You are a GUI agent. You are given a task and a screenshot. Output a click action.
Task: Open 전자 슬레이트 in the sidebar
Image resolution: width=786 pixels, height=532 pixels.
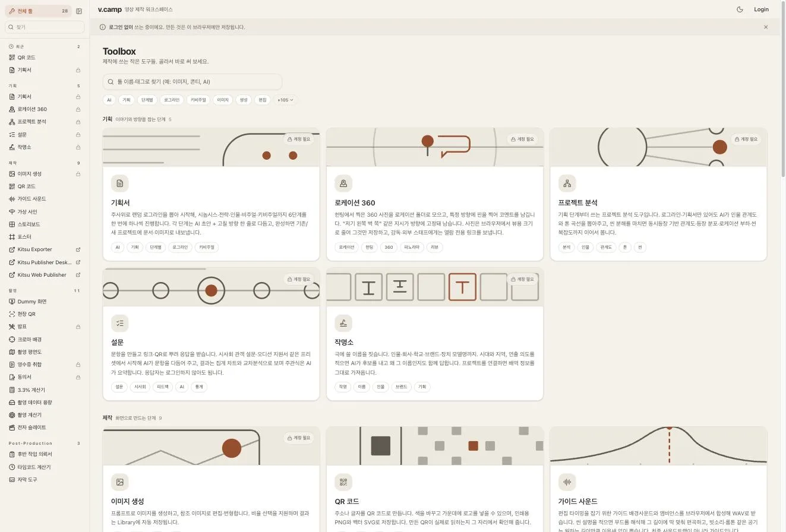click(x=45, y=427)
